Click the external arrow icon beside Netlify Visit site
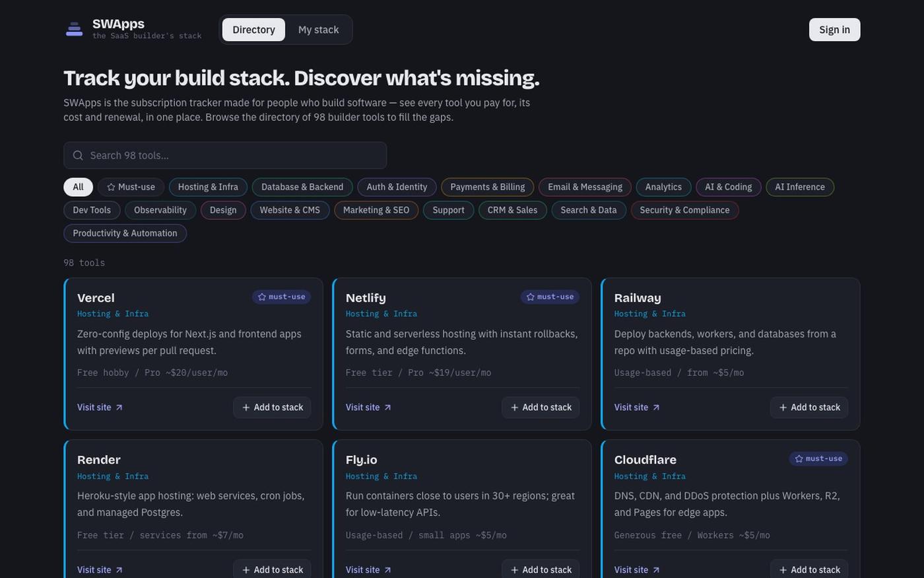Viewport: 924px width, 578px height. point(388,408)
